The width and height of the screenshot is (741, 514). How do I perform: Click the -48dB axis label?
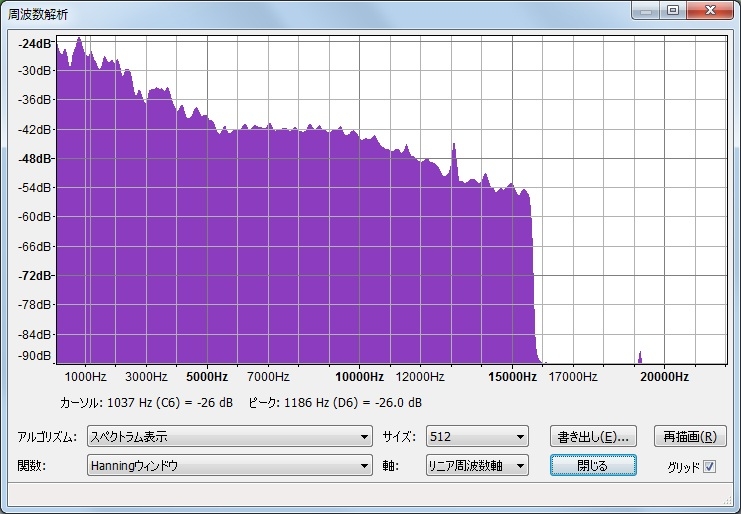click(x=34, y=159)
